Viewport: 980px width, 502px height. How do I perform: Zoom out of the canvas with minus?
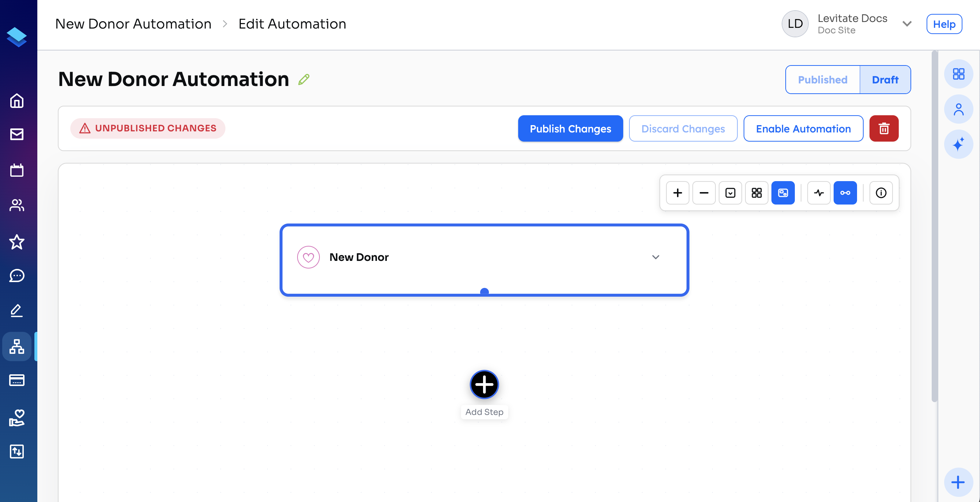pyautogui.click(x=704, y=193)
